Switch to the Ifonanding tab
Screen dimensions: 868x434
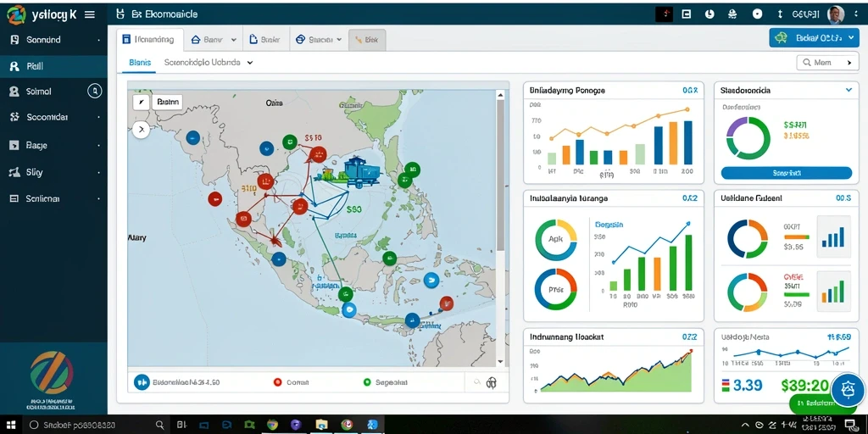pos(150,40)
